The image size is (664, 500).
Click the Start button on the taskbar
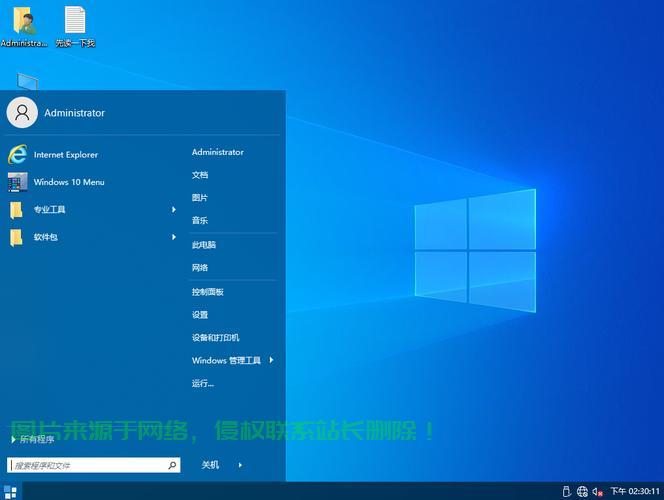[x=10, y=492]
